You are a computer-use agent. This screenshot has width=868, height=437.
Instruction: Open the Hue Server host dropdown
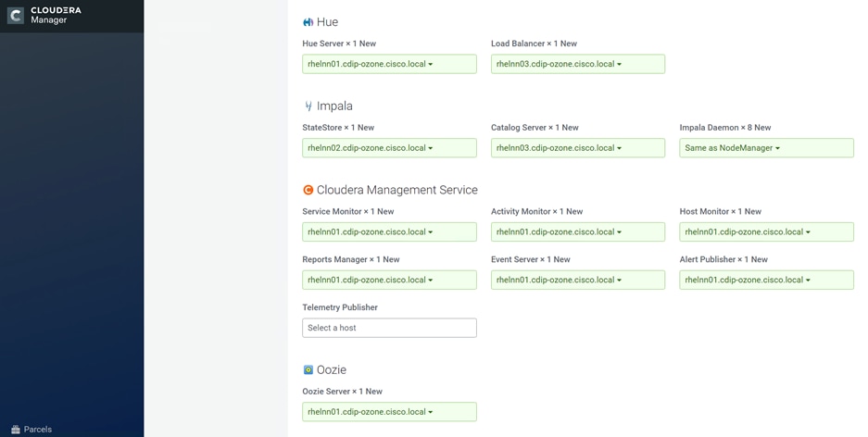pos(389,64)
